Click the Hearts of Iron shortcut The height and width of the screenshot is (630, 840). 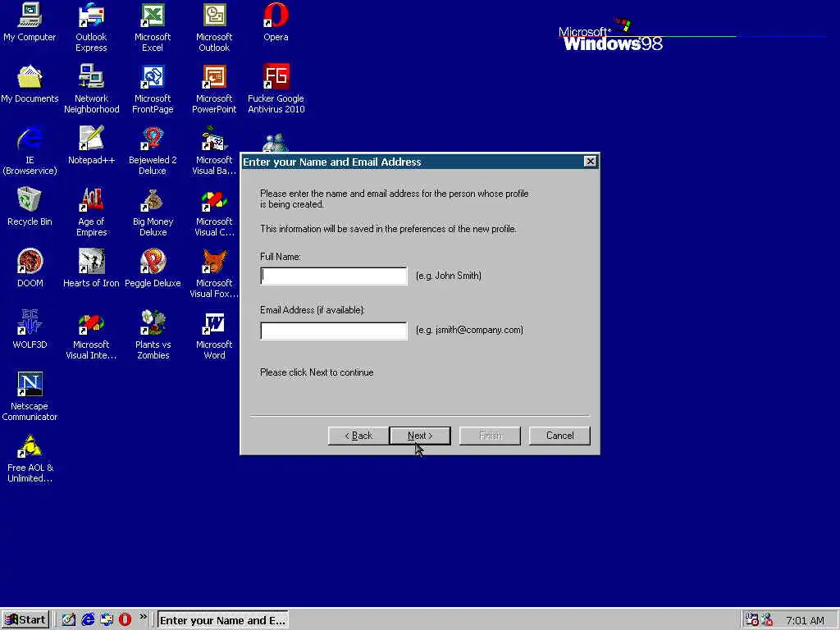[91, 269]
